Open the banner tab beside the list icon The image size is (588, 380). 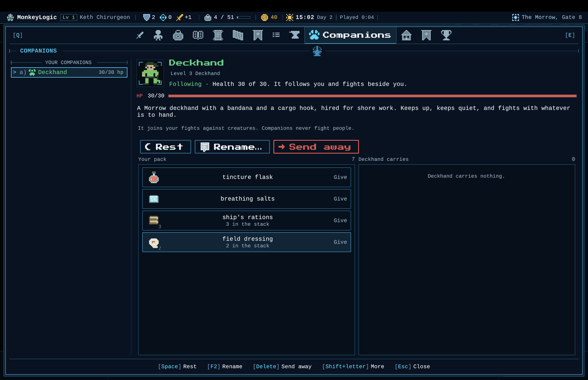pyautogui.click(x=258, y=35)
